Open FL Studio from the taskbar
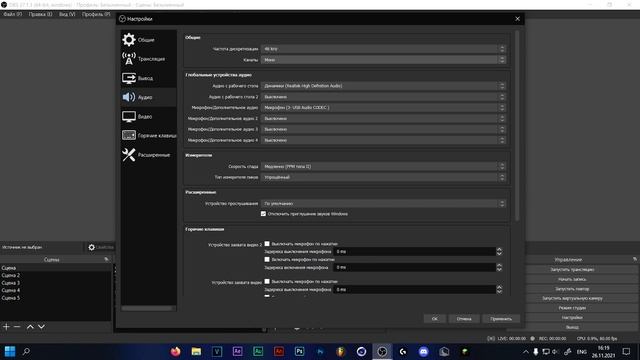Screen dimensions: 640x360 pyautogui.click(x=340, y=351)
